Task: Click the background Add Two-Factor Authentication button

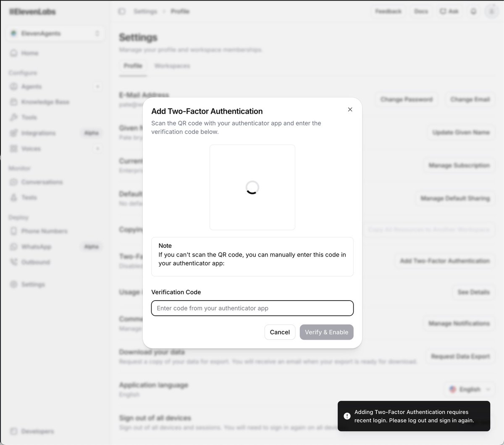Action: [445, 261]
